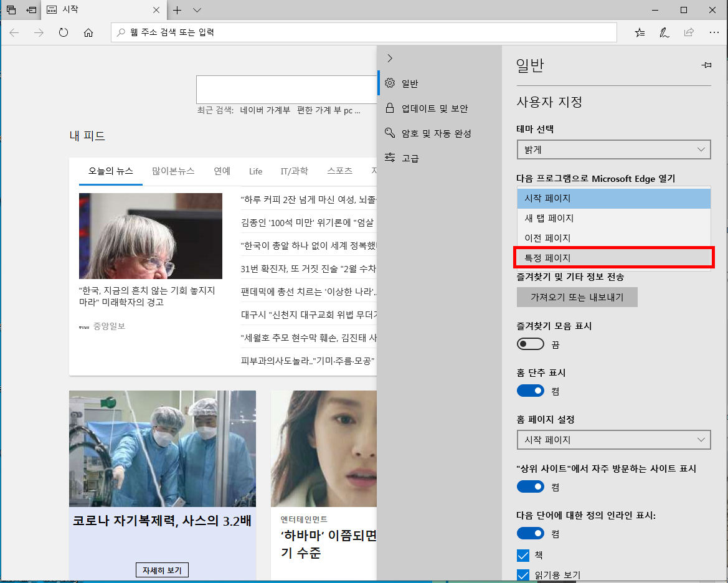Open 세월호 추모 현수막 headline
728x583 pixels.
[308, 338]
